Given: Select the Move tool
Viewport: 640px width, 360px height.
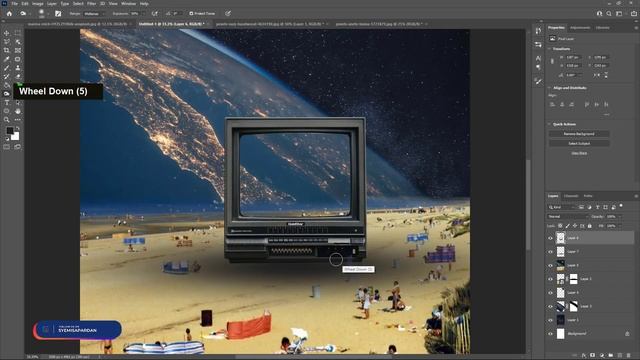Looking at the screenshot, I should [x=7, y=33].
